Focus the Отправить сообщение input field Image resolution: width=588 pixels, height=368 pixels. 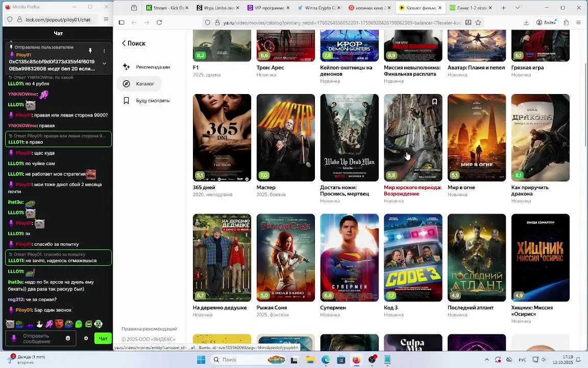tap(40, 338)
